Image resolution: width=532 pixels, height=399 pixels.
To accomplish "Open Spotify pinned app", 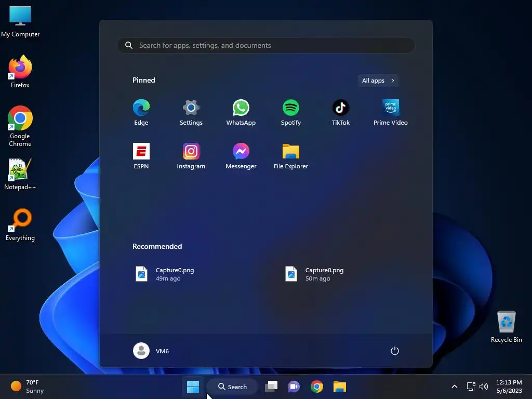I will [291, 113].
